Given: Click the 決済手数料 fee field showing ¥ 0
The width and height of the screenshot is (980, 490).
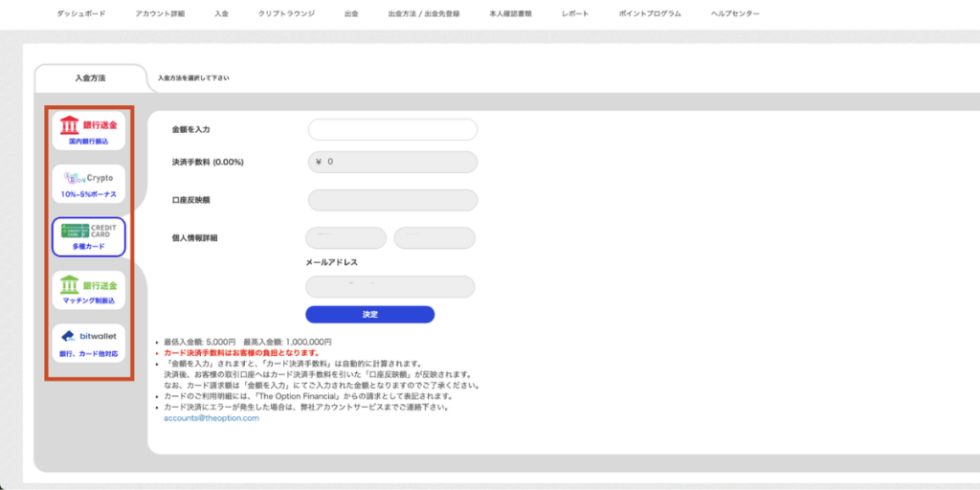Looking at the screenshot, I should [x=392, y=162].
